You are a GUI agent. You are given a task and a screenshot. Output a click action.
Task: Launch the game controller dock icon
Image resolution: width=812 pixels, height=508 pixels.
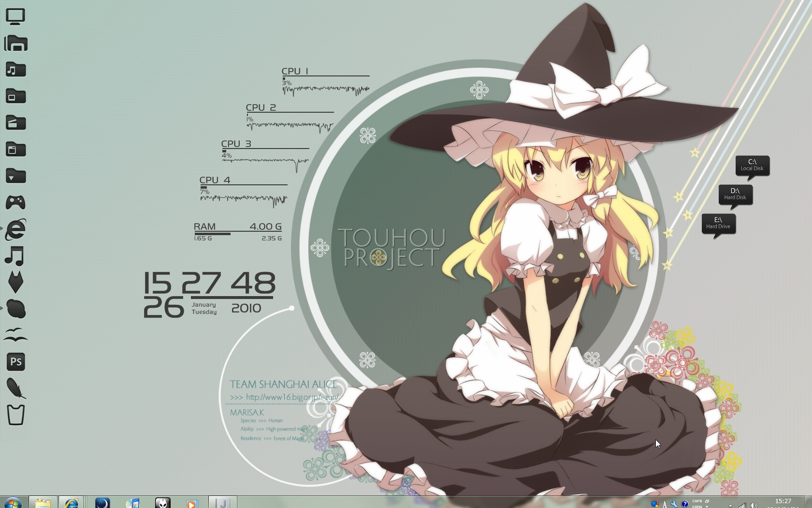click(x=15, y=202)
